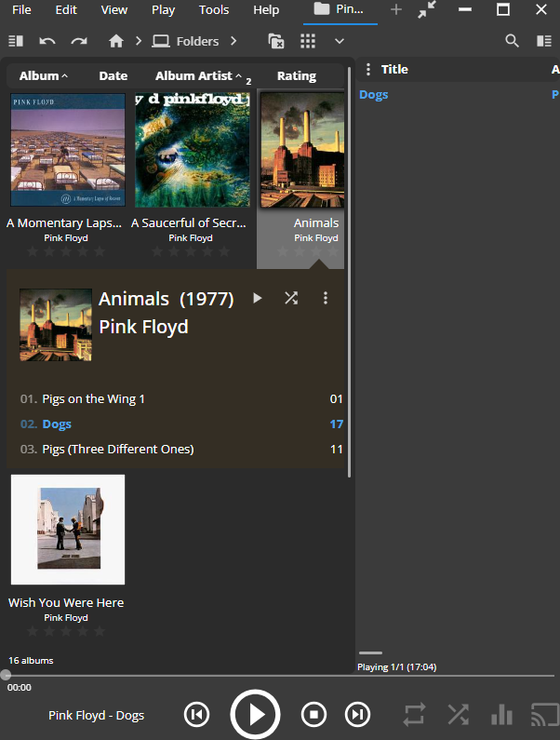The image size is (560, 740).
Task: Click the playback seek bar
Action: click(279, 675)
